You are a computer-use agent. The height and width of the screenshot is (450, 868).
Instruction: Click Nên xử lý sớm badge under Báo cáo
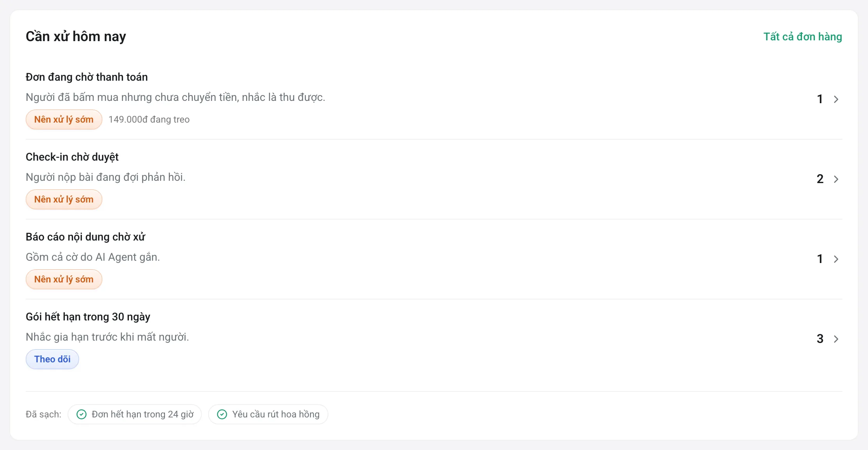(x=64, y=279)
